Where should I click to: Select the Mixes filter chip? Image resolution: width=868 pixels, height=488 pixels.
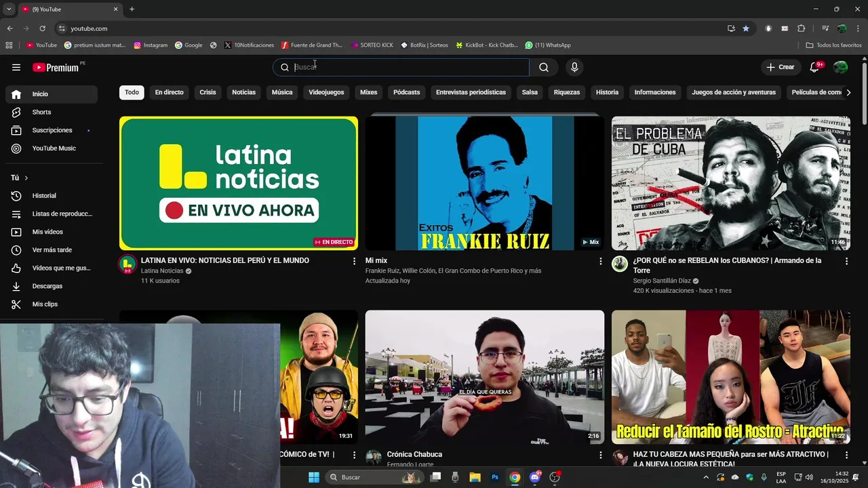point(368,92)
